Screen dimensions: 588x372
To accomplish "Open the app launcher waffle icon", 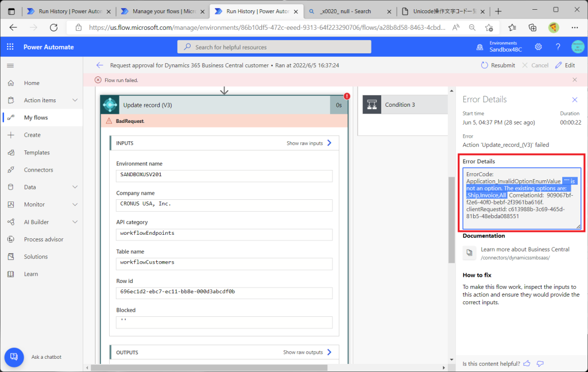I will [10, 47].
